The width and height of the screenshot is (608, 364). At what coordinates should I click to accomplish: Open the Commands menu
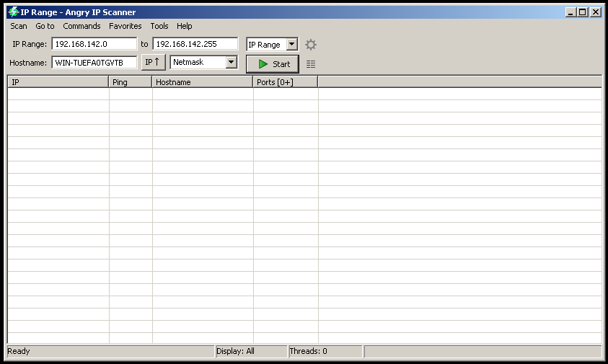click(x=81, y=26)
